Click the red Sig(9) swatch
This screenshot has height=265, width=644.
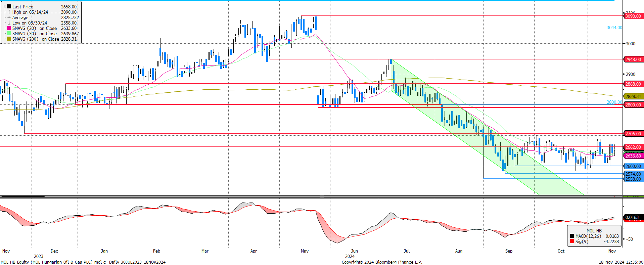[572, 241]
